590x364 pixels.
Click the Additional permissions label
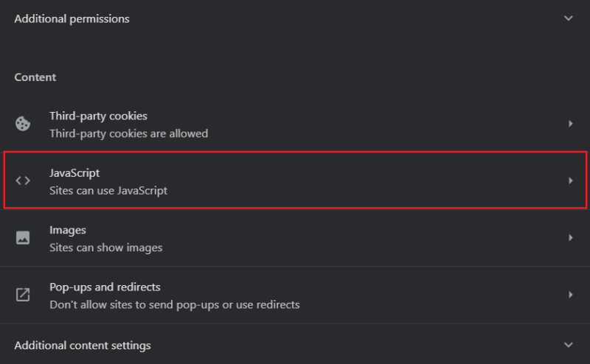pyautogui.click(x=72, y=18)
